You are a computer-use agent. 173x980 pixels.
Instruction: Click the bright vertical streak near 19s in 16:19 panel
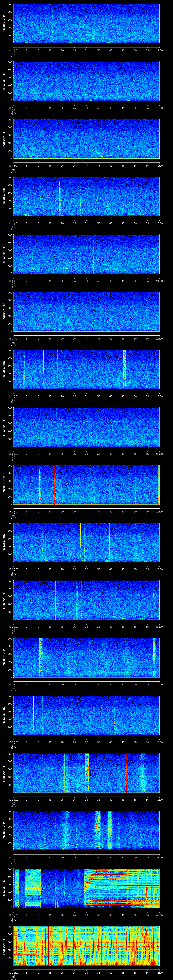pyautogui.click(x=60, y=198)
